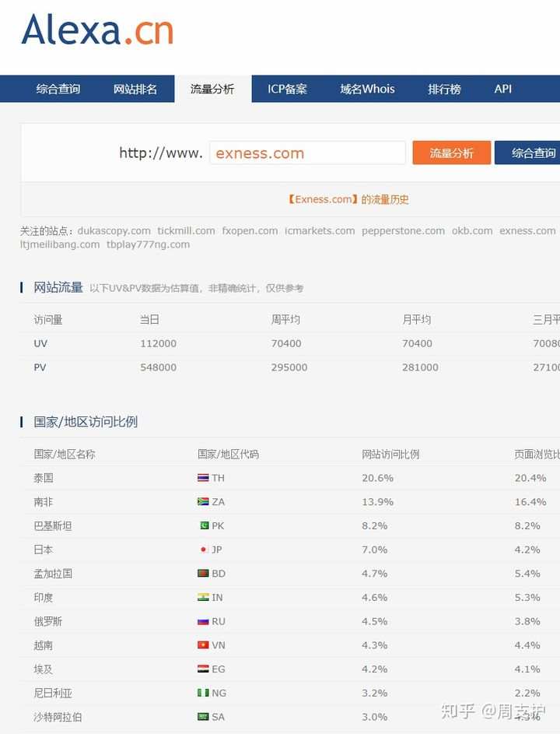Click Thailand's visit ratio 20.6%
The width and height of the screenshot is (560, 734).
coord(377,478)
